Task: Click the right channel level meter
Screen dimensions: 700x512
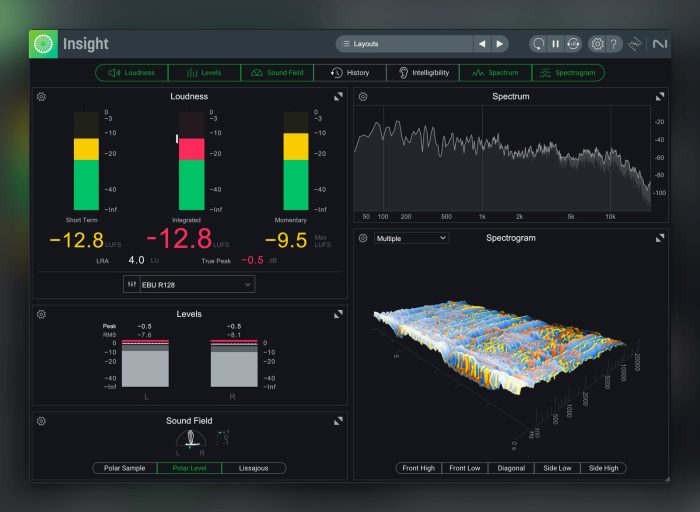Action: [x=234, y=363]
